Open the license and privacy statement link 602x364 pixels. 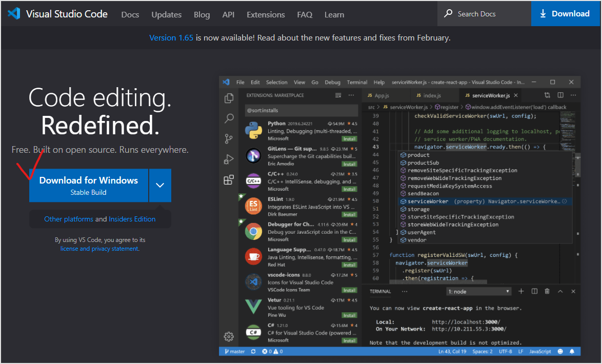pos(99,249)
